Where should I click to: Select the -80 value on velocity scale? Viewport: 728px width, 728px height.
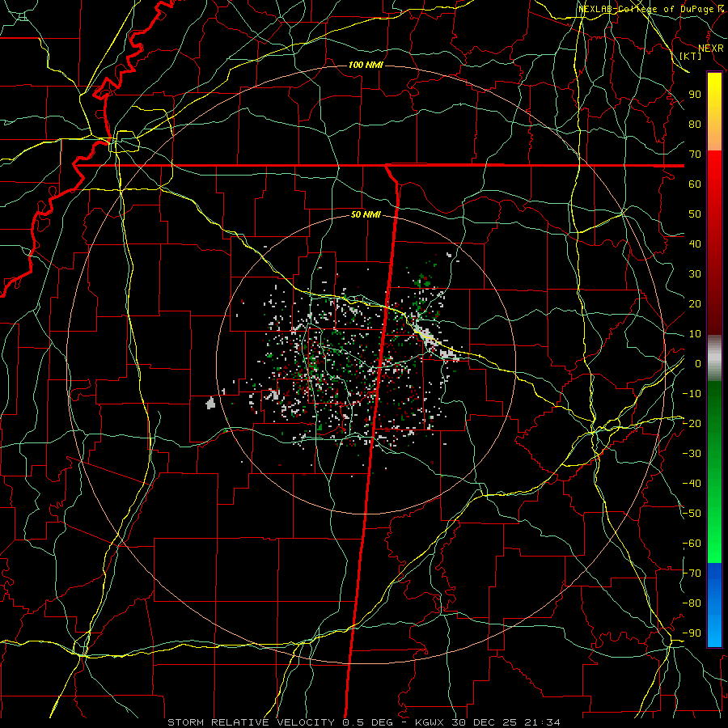pyautogui.click(x=692, y=603)
